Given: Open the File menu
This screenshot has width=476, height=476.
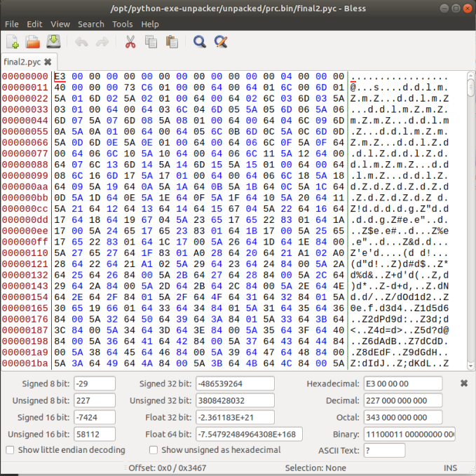Looking at the screenshot, I should (x=12, y=24).
